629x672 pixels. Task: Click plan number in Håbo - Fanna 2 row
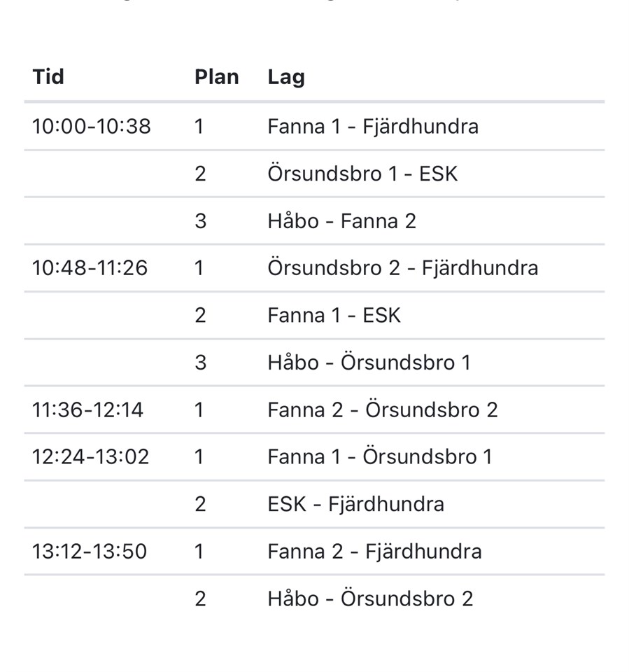pos(200,221)
